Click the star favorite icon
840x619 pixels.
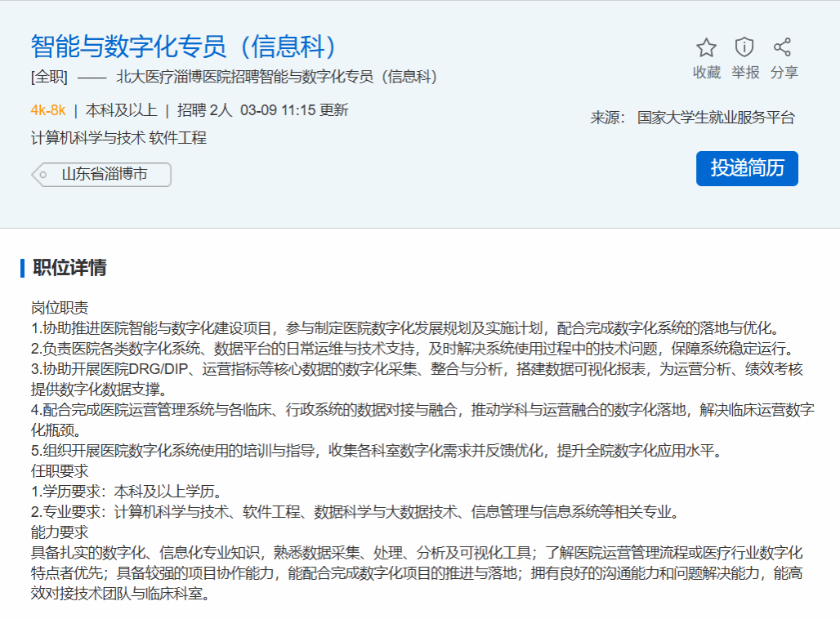click(706, 47)
